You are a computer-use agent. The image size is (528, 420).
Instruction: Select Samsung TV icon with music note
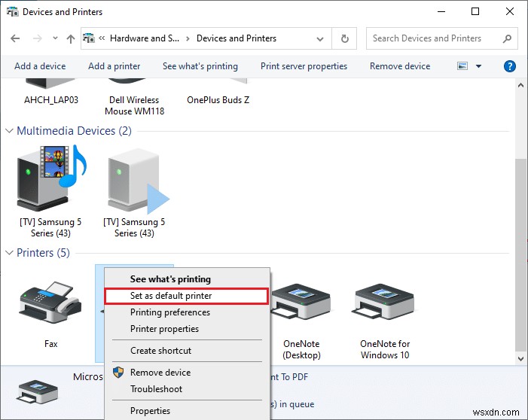click(51, 178)
